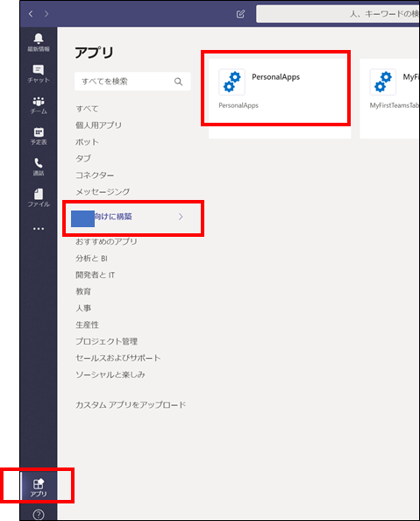
Task: Focus the すべてを検索 search field
Action: pos(132,82)
